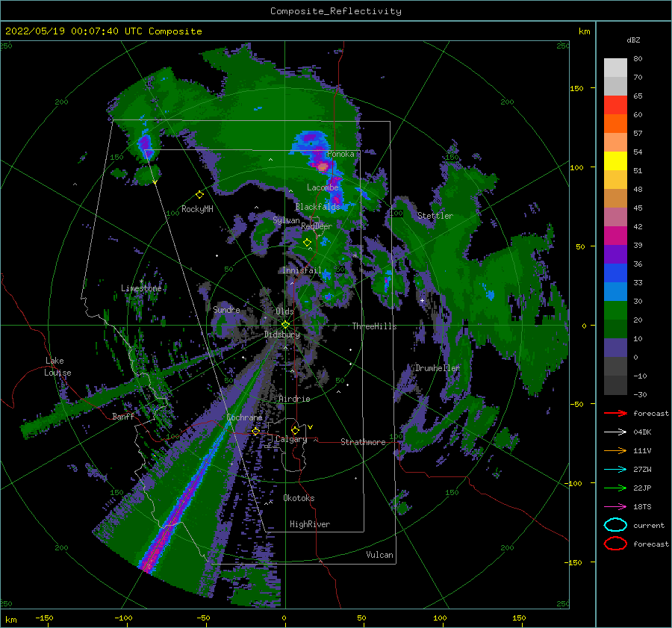Click the Sylvan town label
The image size is (672, 628).
286,220
